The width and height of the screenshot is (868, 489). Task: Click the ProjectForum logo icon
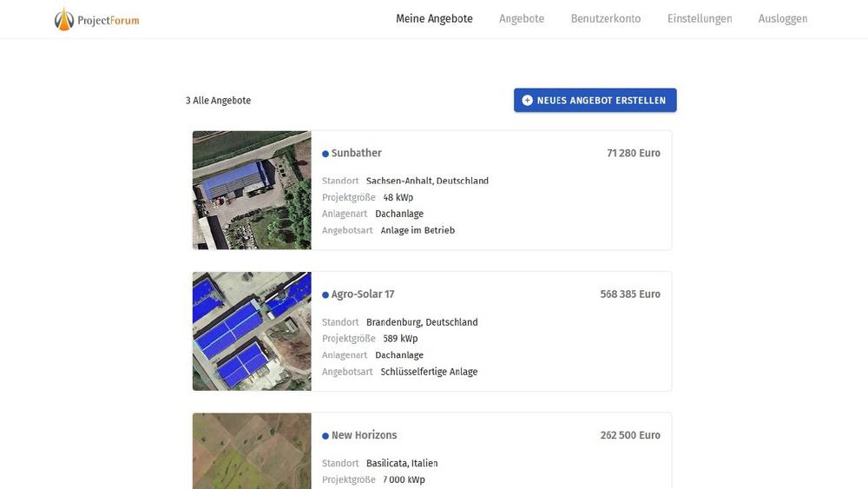[64, 19]
